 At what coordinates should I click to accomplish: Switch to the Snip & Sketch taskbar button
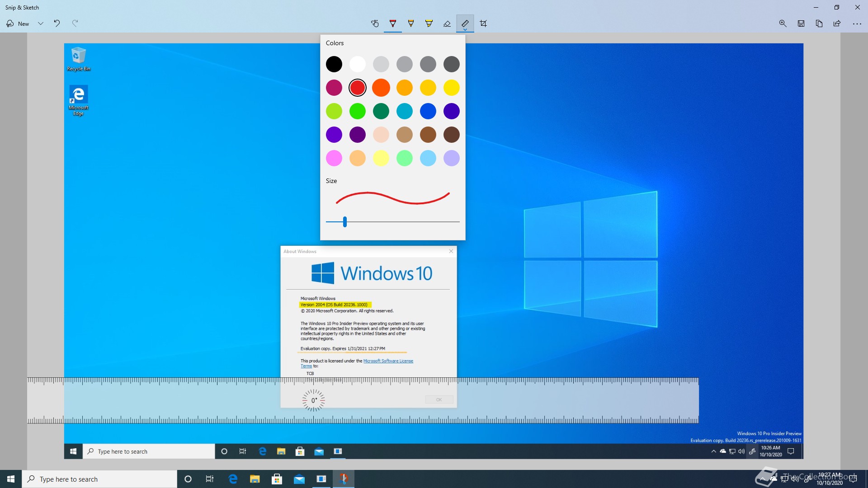[344, 479]
